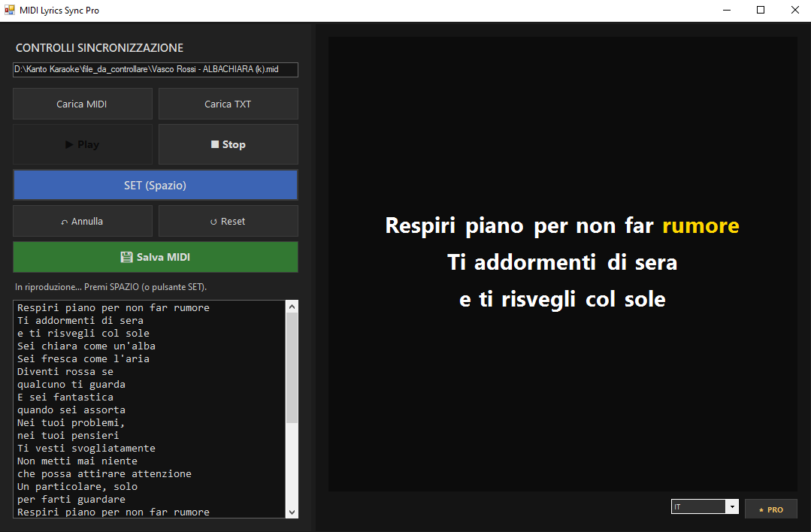
Task: Click the Carica TXT button
Action: [x=228, y=104]
